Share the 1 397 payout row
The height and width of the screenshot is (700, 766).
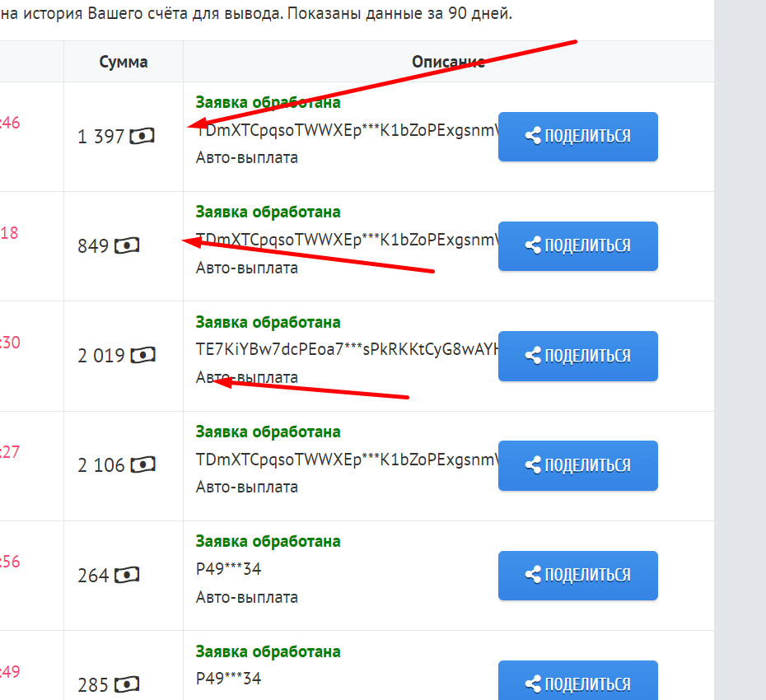[578, 136]
